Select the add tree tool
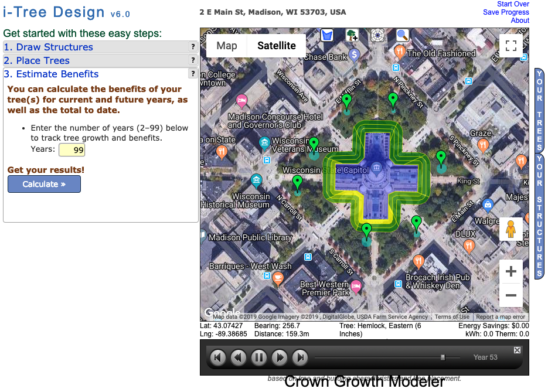Screen dimensions: 548x392 click(x=352, y=35)
